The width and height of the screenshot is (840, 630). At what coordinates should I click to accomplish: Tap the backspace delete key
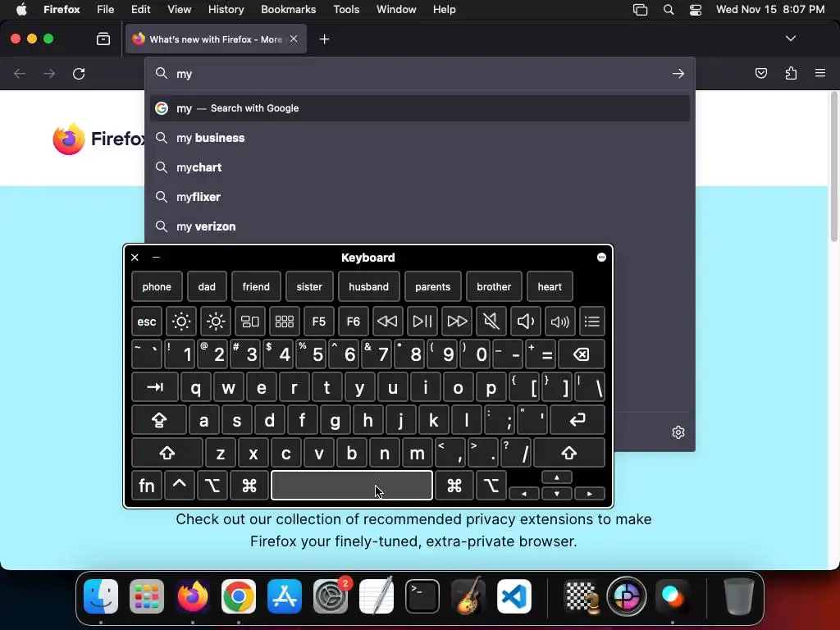[582, 354]
